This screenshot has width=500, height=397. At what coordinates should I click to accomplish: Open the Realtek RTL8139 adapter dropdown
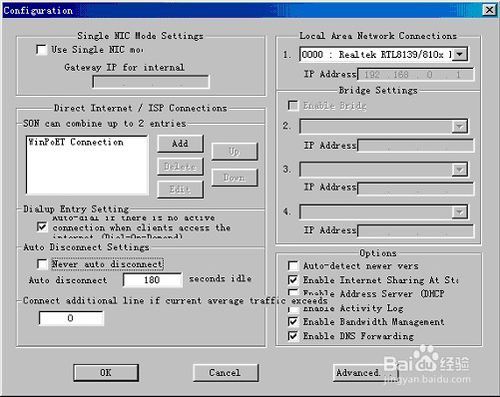[x=460, y=54]
